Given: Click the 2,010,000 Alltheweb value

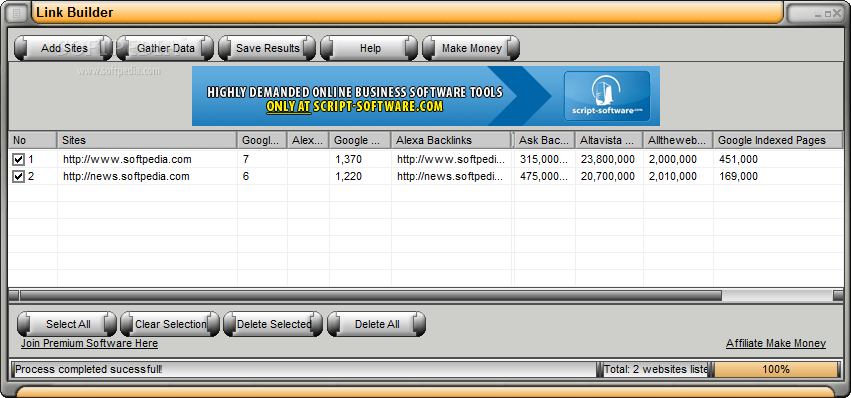Looking at the screenshot, I should click(x=672, y=176).
